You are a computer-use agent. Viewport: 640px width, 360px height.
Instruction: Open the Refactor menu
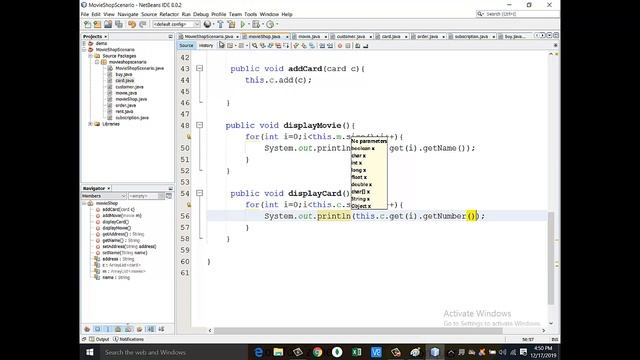coord(169,14)
